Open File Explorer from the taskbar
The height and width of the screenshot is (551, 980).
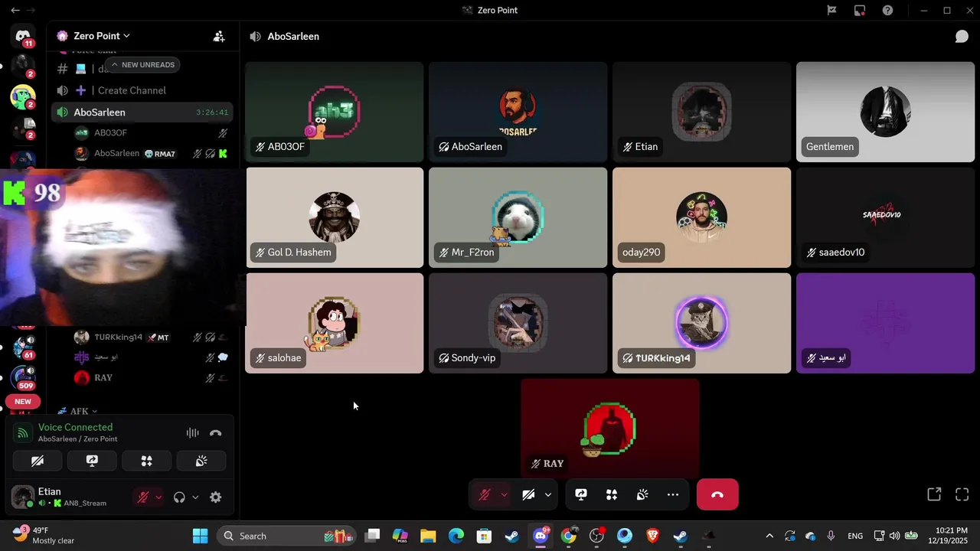[428, 536]
